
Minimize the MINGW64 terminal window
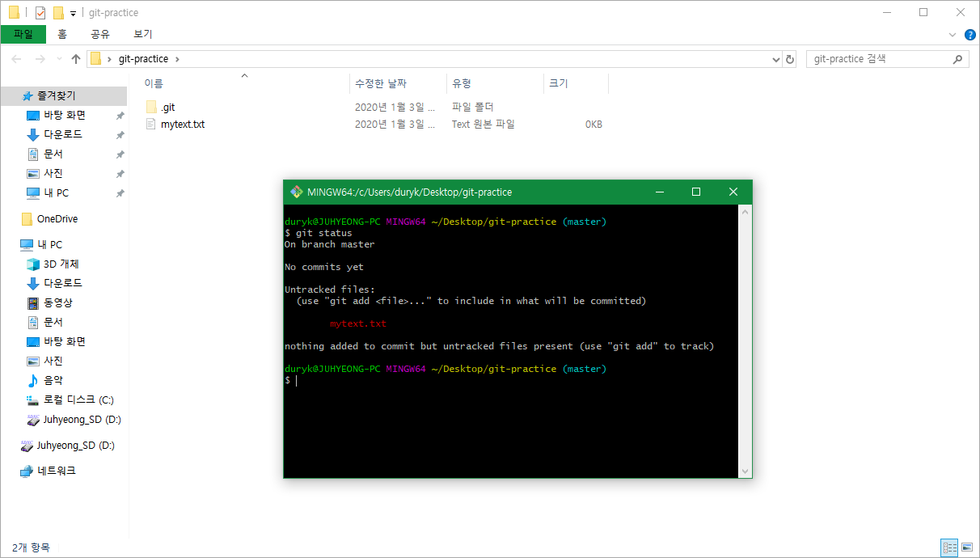(660, 192)
